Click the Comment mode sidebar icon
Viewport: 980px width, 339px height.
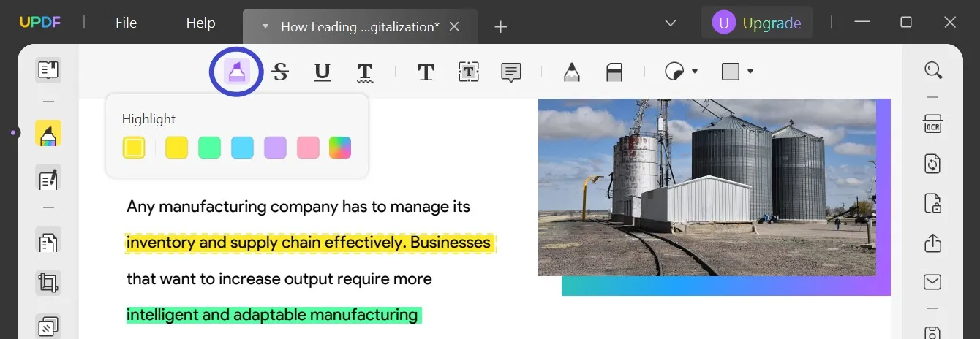[x=48, y=135]
